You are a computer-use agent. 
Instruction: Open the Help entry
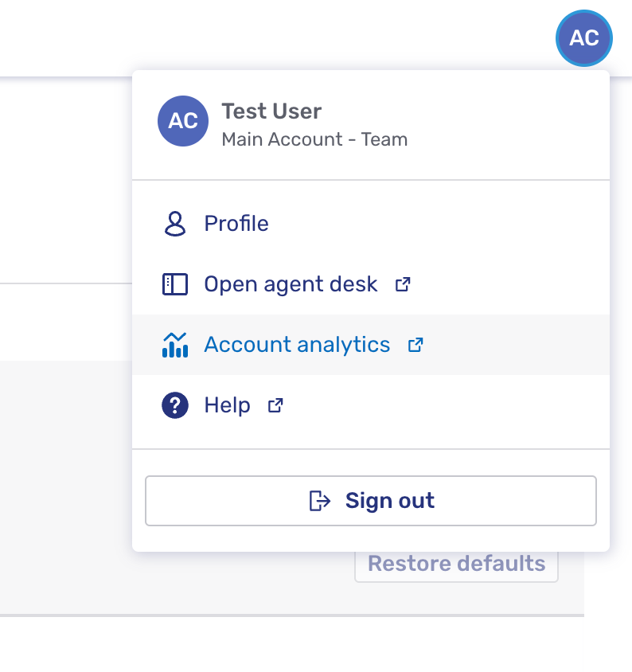(x=227, y=404)
